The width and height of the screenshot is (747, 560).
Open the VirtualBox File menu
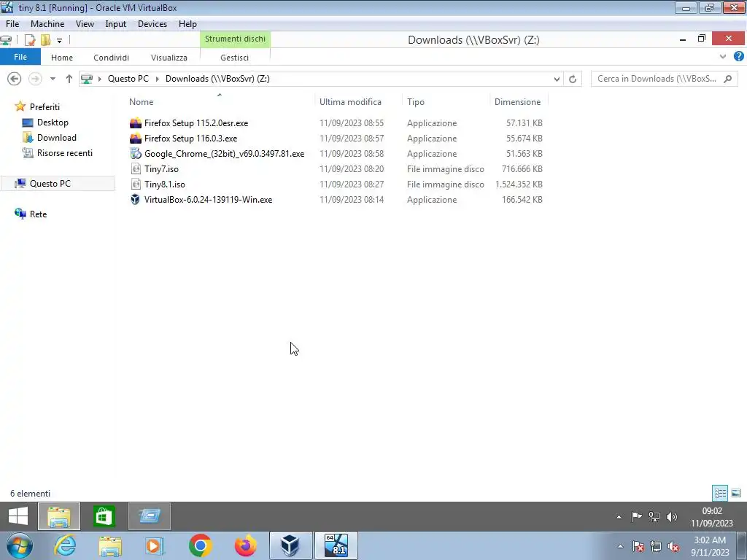12,24
